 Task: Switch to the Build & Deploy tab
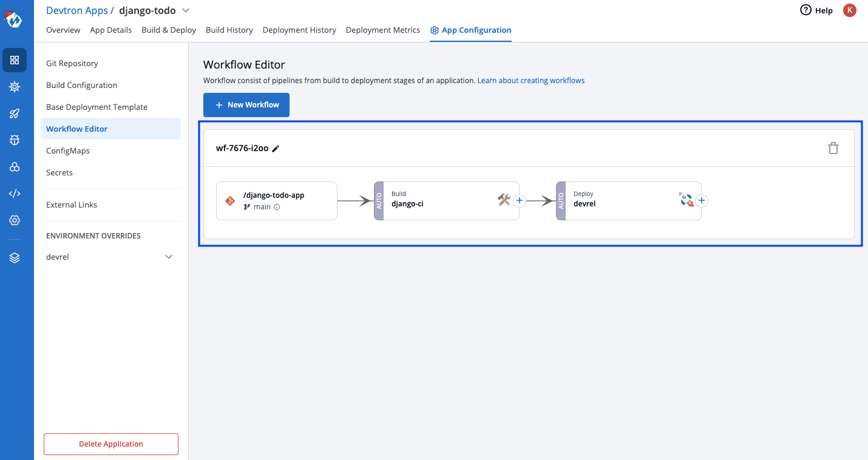tap(169, 30)
